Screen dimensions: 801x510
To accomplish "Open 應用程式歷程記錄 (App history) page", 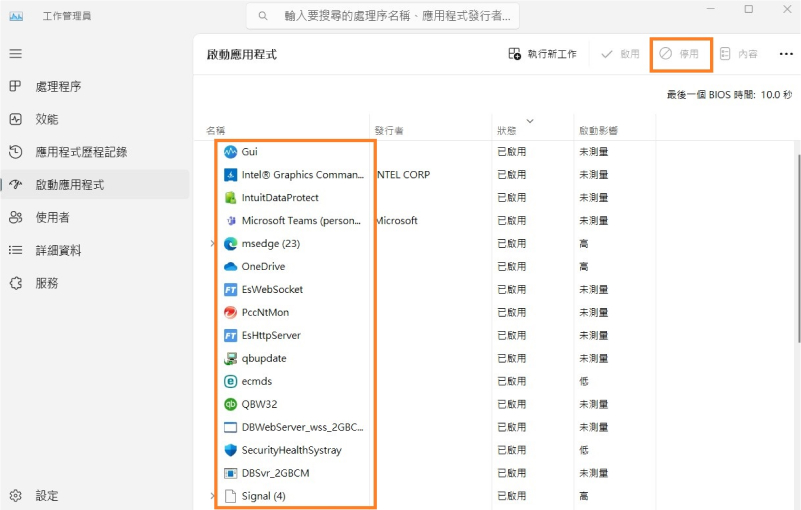I will [81, 152].
